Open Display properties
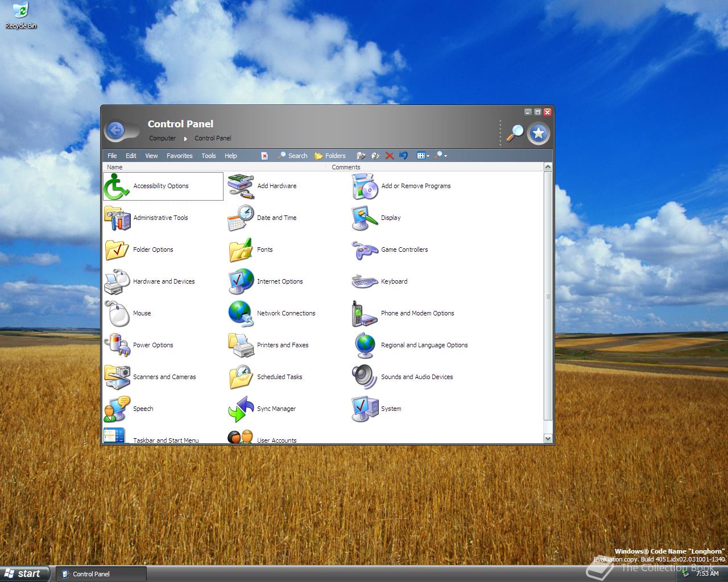The width and height of the screenshot is (728, 582). [376, 218]
